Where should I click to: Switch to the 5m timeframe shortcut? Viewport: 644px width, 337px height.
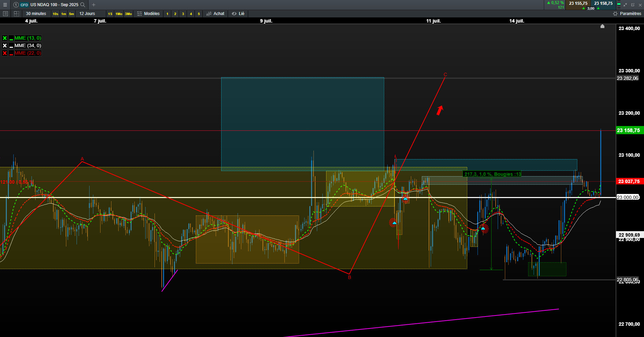tap(71, 14)
